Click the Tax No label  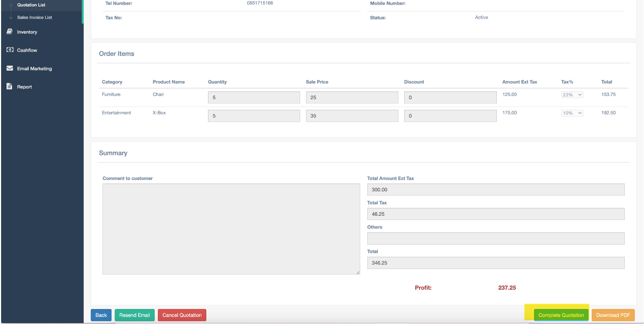click(x=114, y=18)
